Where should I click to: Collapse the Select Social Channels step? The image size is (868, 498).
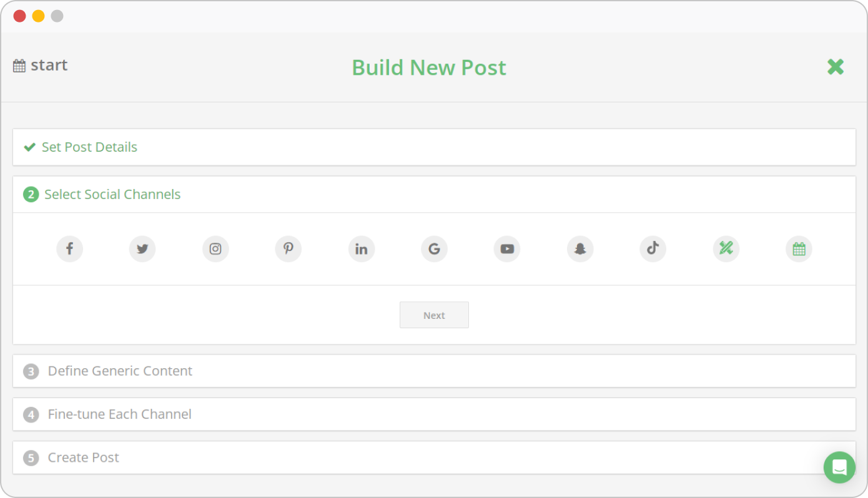point(434,195)
